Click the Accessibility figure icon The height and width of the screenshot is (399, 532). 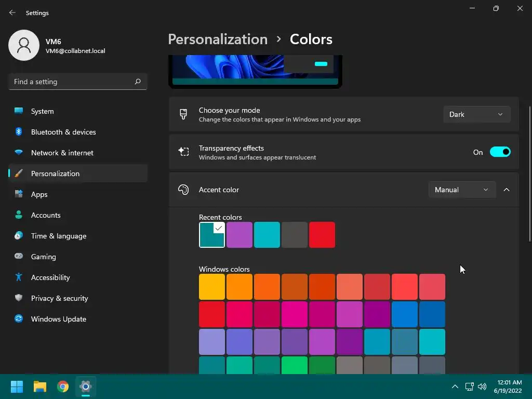tap(19, 277)
